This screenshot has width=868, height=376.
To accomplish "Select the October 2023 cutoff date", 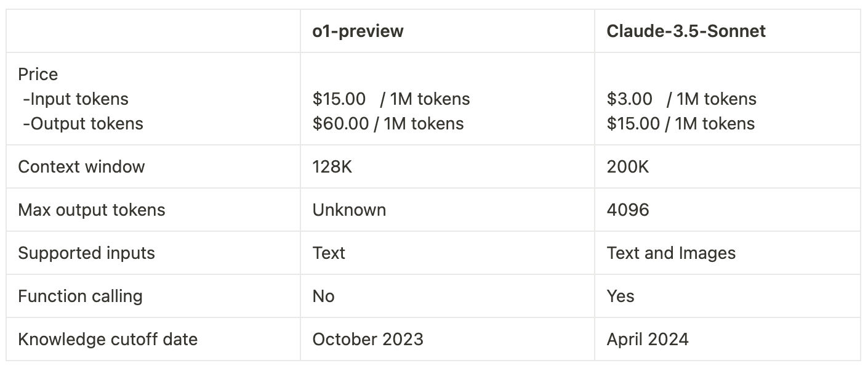I will 368,340.
